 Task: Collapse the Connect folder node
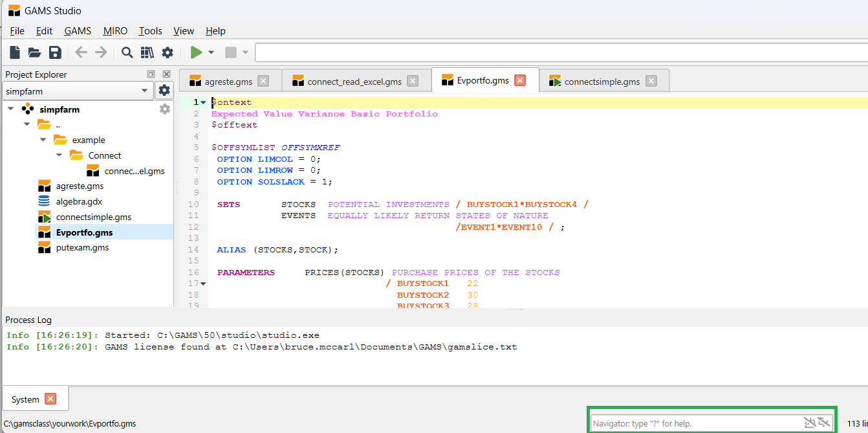click(x=60, y=155)
